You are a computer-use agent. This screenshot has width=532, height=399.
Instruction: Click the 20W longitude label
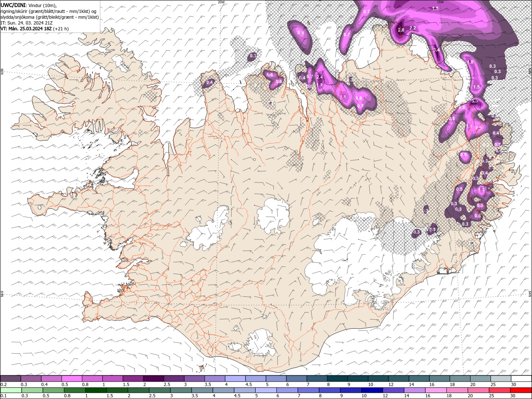coord(221,2)
